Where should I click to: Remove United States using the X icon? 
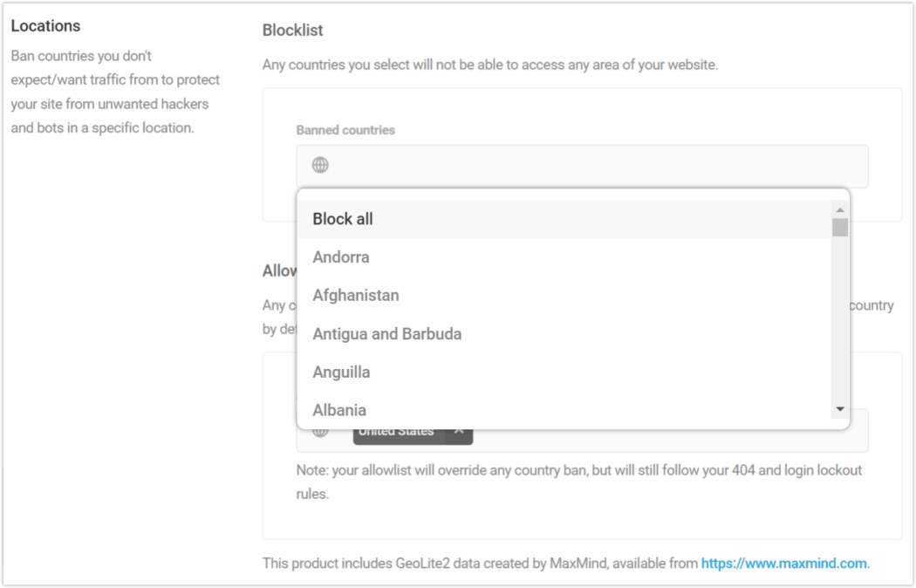tap(460, 429)
